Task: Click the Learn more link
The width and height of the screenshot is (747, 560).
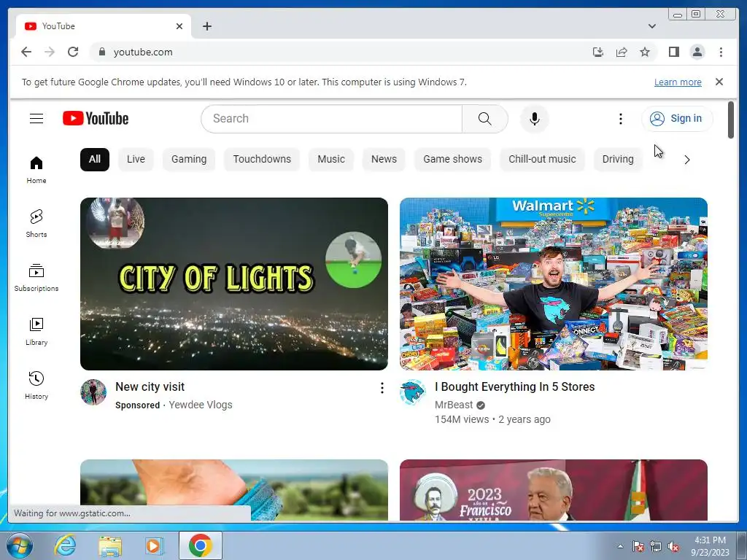Action: click(678, 82)
